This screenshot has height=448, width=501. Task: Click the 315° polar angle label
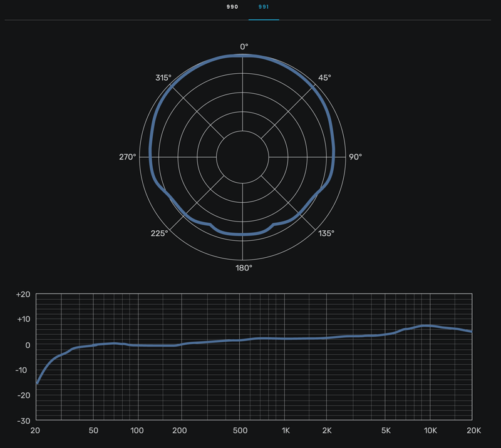tap(163, 78)
